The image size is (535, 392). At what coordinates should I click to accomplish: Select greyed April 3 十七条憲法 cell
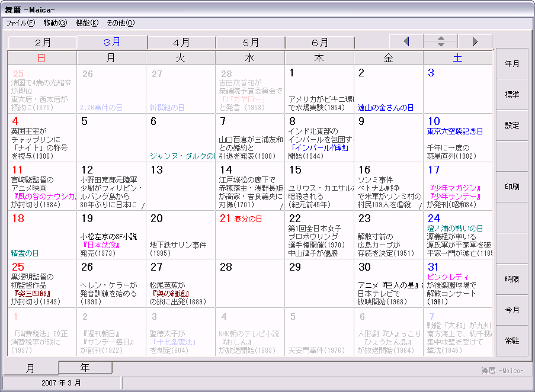pyautogui.click(x=181, y=332)
